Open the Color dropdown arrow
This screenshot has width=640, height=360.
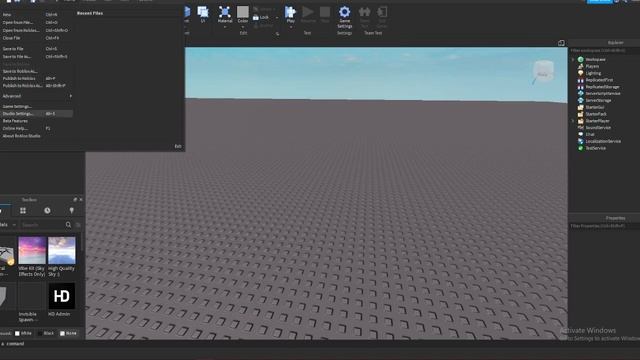coord(243,27)
